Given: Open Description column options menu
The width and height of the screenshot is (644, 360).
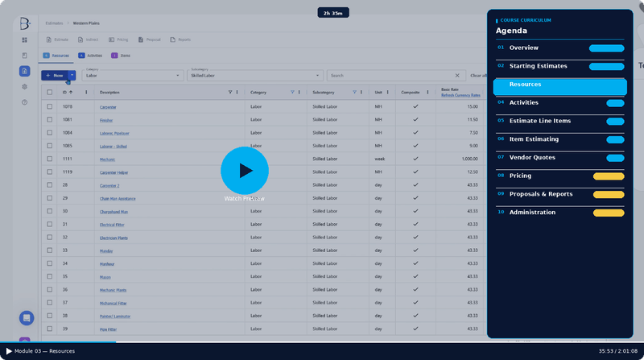Looking at the screenshot, I should (x=237, y=93).
